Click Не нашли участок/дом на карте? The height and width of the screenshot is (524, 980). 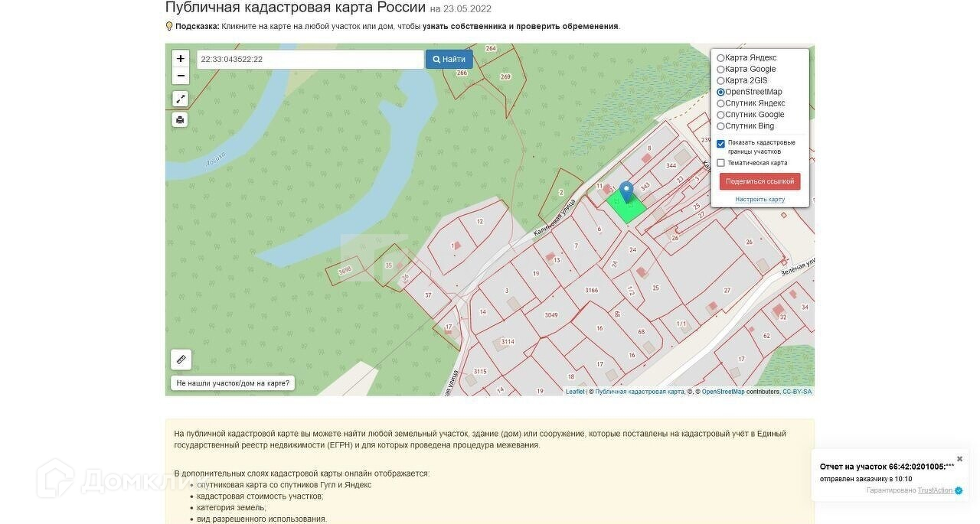233,383
